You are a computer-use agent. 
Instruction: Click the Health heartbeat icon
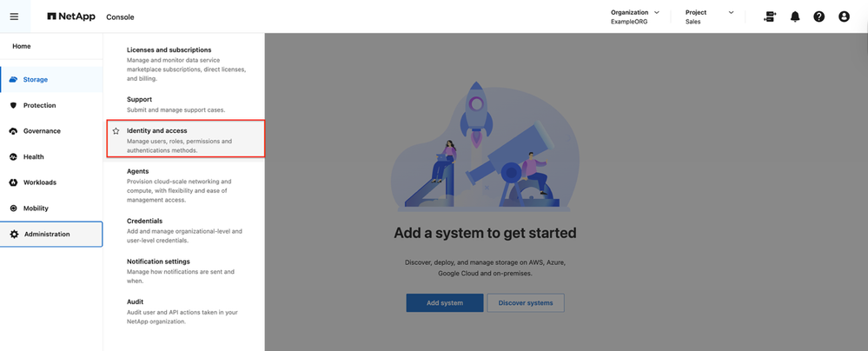[x=14, y=156]
